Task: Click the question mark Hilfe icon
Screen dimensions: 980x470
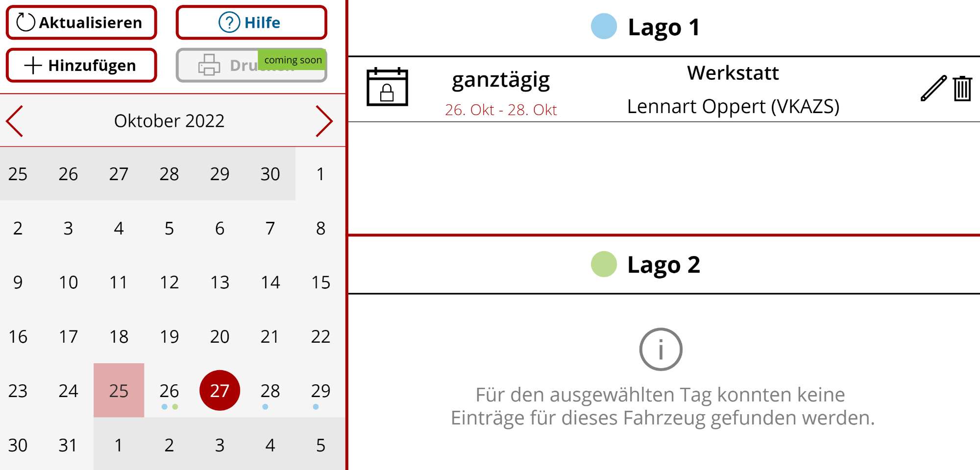Action: (x=229, y=23)
